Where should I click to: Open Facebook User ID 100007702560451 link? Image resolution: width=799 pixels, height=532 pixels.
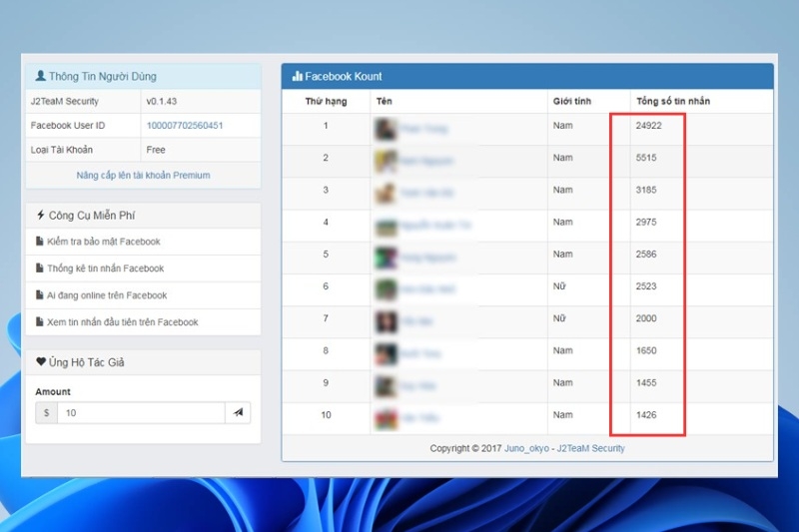click(185, 125)
